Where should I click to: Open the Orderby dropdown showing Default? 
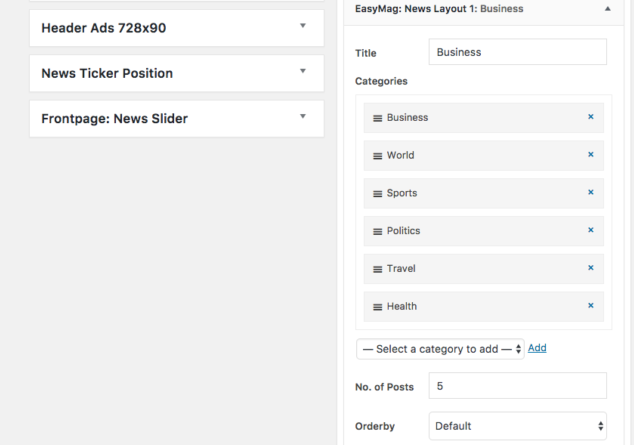click(x=518, y=426)
